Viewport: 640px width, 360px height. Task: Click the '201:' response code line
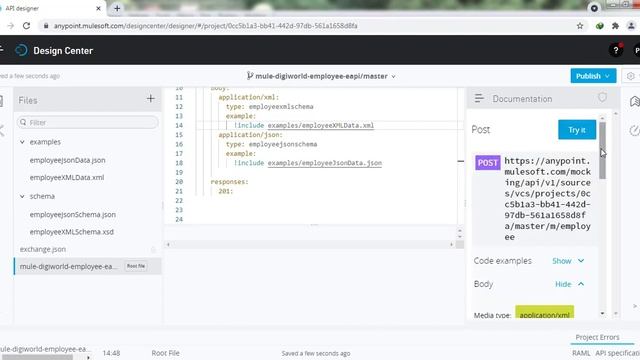[225, 191]
